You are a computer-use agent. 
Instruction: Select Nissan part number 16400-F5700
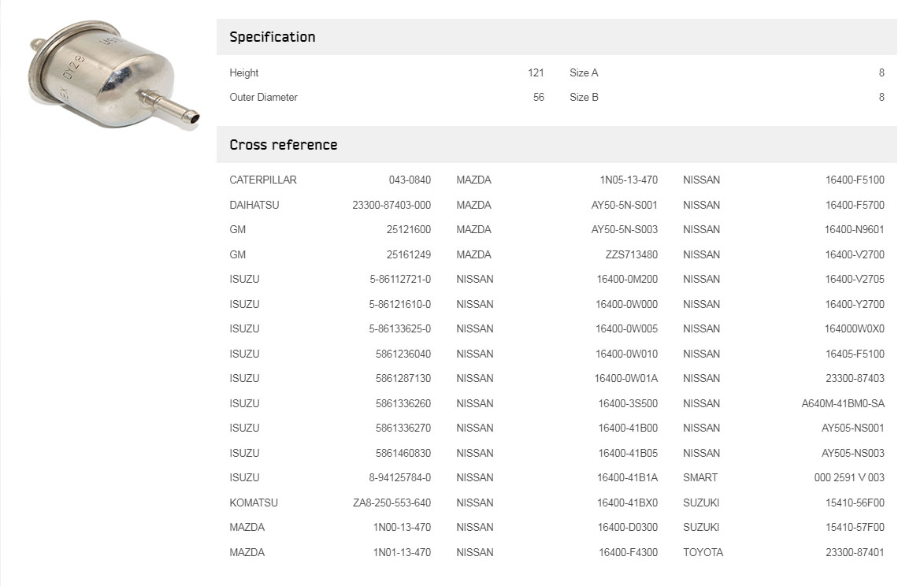point(855,206)
